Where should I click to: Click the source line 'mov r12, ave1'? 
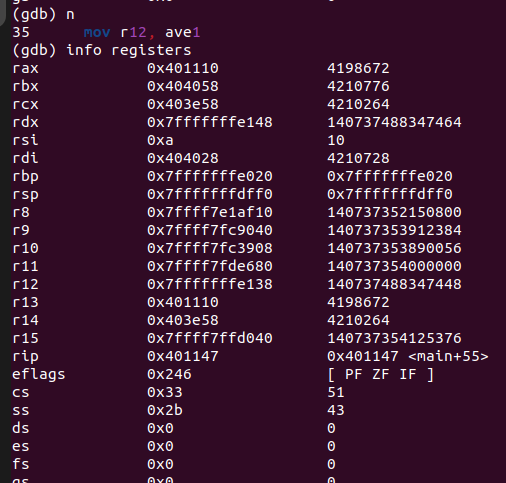pos(142,33)
